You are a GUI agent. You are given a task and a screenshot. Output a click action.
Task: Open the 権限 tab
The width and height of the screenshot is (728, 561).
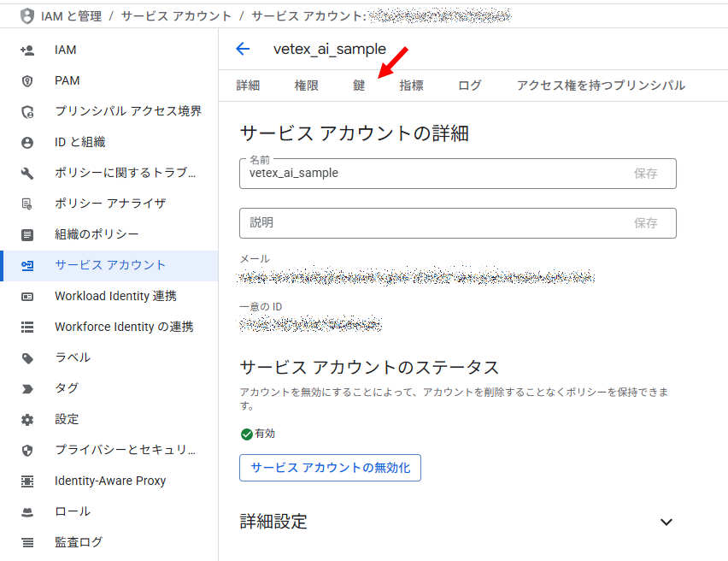click(x=306, y=86)
